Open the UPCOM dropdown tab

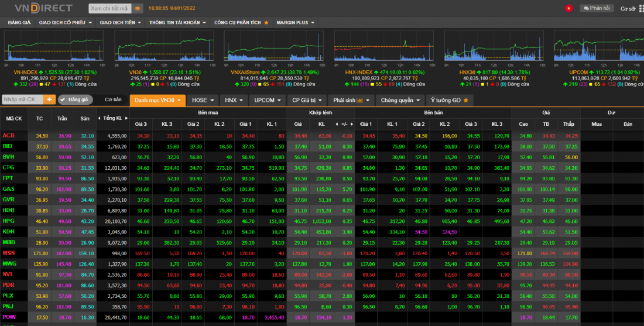click(267, 100)
